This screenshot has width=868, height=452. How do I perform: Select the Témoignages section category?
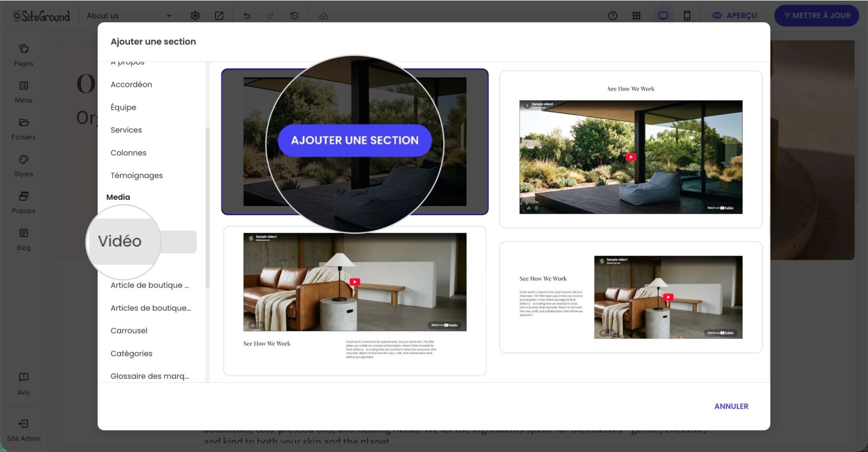pos(137,176)
